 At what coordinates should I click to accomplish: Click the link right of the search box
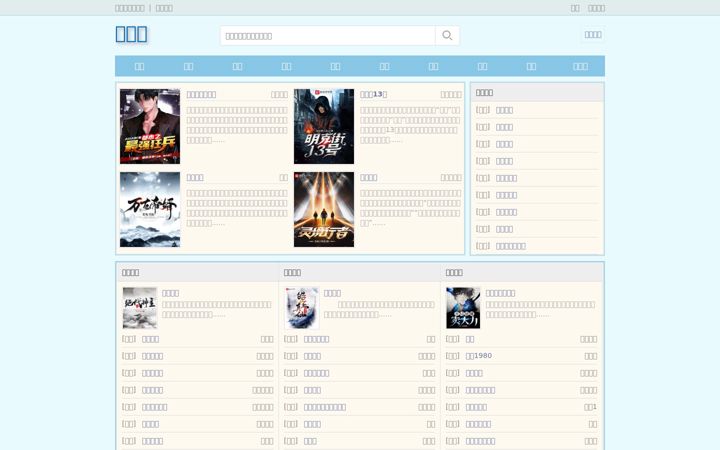[593, 34]
